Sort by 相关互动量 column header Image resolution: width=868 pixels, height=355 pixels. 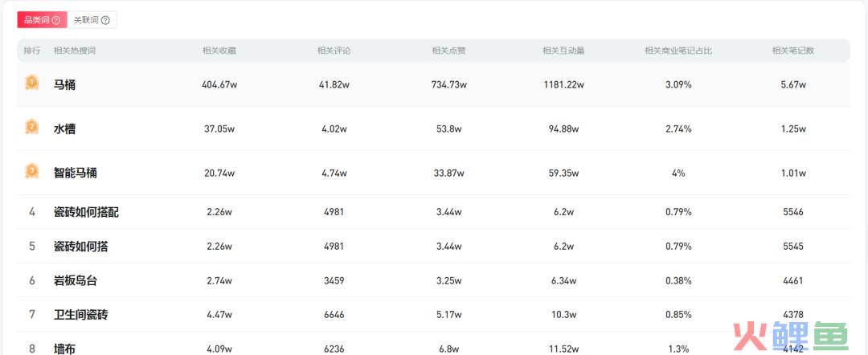pyautogui.click(x=563, y=51)
